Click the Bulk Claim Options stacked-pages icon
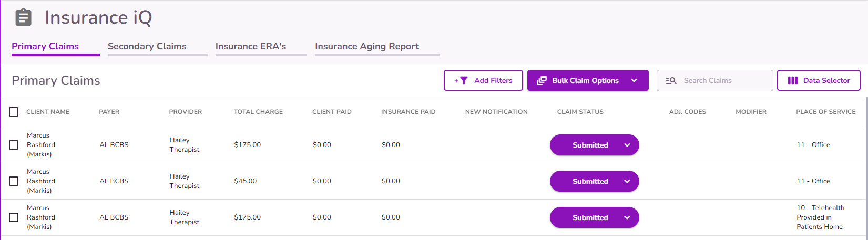Image resolution: width=868 pixels, height=240 pixels. click(542, 80)
